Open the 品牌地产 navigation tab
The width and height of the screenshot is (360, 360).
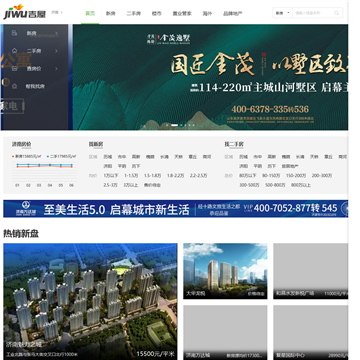coord(233,14)
